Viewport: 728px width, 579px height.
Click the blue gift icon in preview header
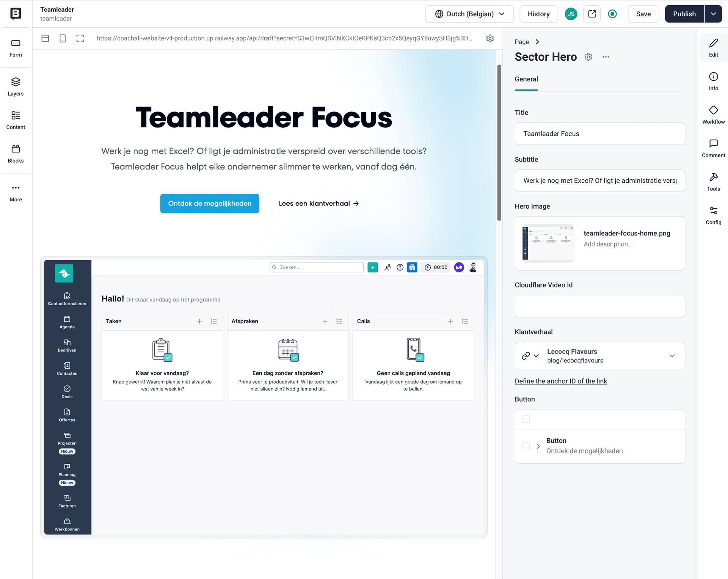coord(412,267)
